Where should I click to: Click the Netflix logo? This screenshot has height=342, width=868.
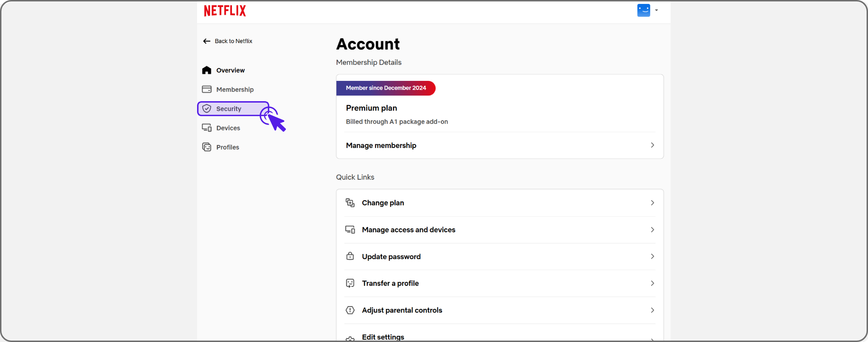(225, 11)
